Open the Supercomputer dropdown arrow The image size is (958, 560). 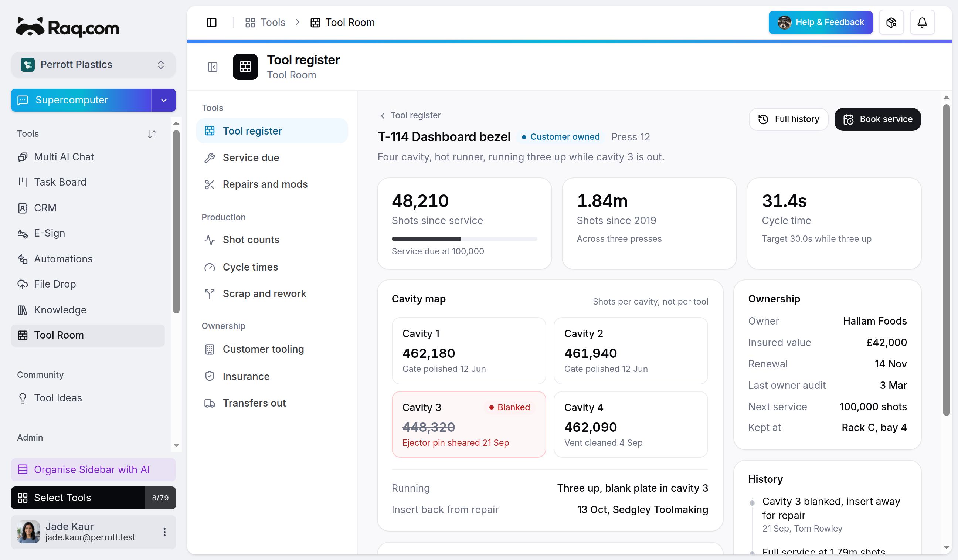click(163, 100)
